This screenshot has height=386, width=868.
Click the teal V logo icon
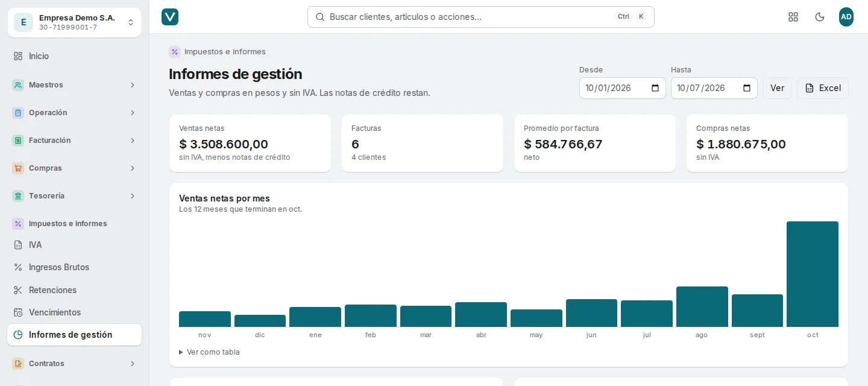tap(170, 17)
